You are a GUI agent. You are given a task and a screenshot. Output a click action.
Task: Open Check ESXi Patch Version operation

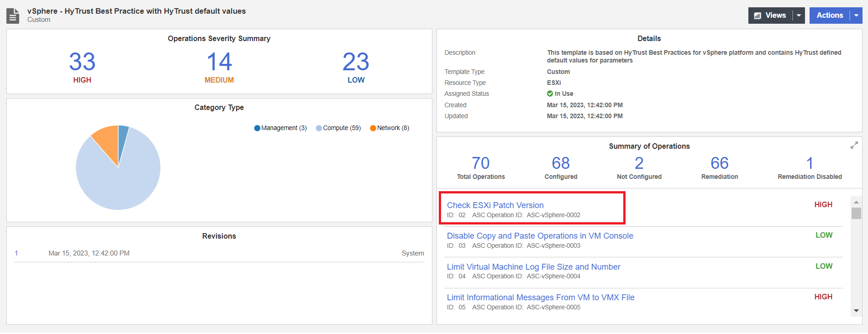click(495, 205)
